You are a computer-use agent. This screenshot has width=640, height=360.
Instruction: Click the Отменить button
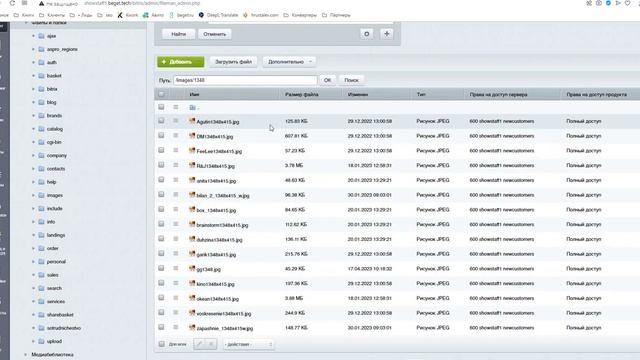point(215,34)
